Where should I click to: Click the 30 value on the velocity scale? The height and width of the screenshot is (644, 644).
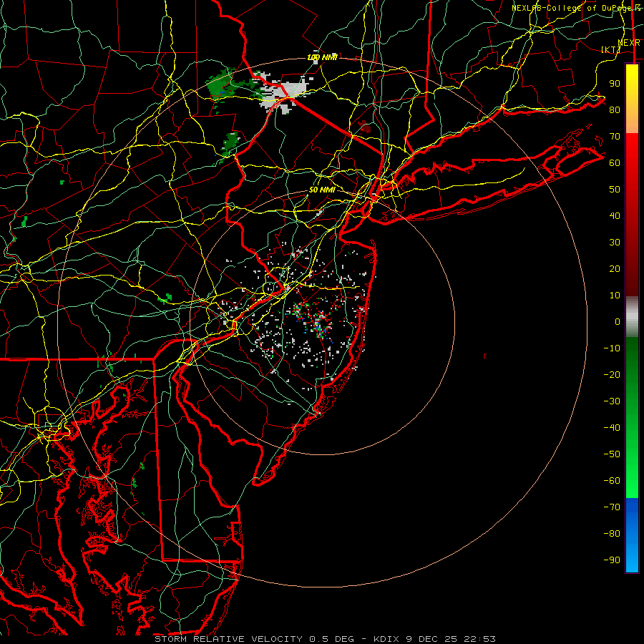click(615, 243)
